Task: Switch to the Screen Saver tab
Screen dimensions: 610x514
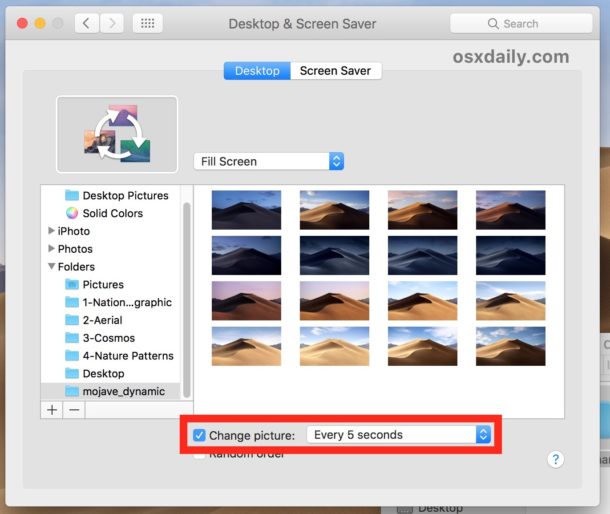Action: tap(335, 71)
